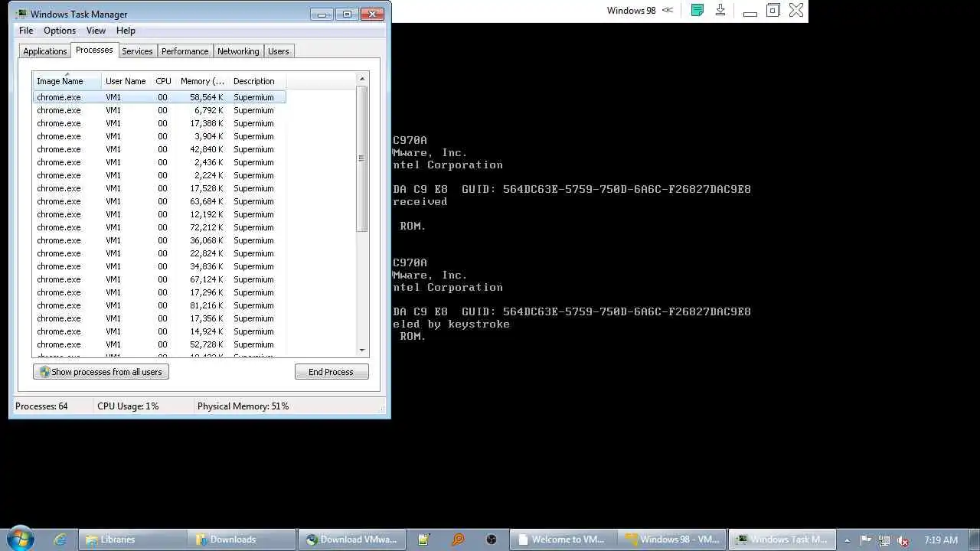
Task: Click the End Process button
Action: point(331,372)
